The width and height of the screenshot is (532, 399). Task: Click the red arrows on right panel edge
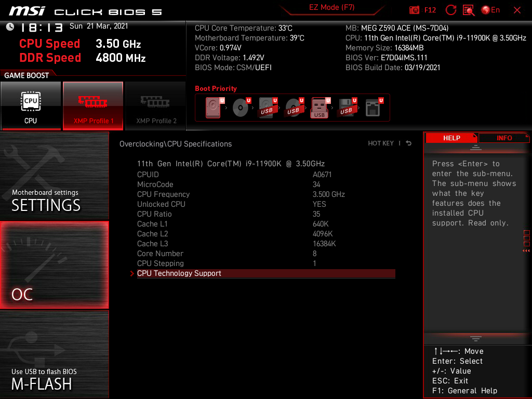click(x=526, y=251)
